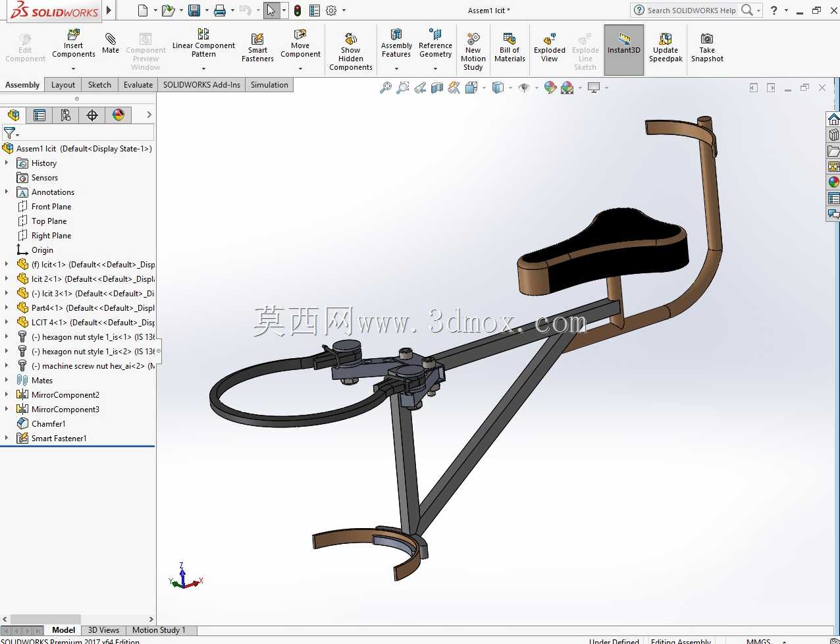The width and height of the screenshot is (840, 644).
Task: Toggle Instant3D mode
Action: (x=624, y=50)
